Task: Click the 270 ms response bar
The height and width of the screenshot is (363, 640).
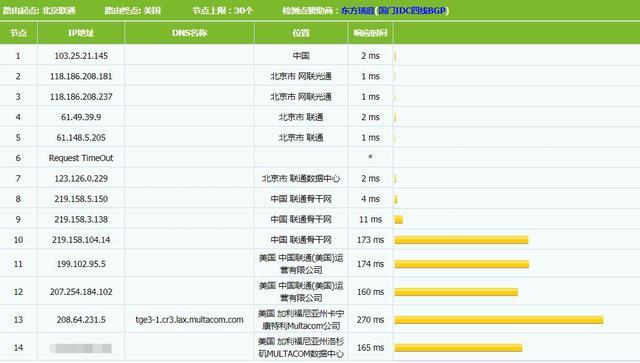Action: click(499, 320)
